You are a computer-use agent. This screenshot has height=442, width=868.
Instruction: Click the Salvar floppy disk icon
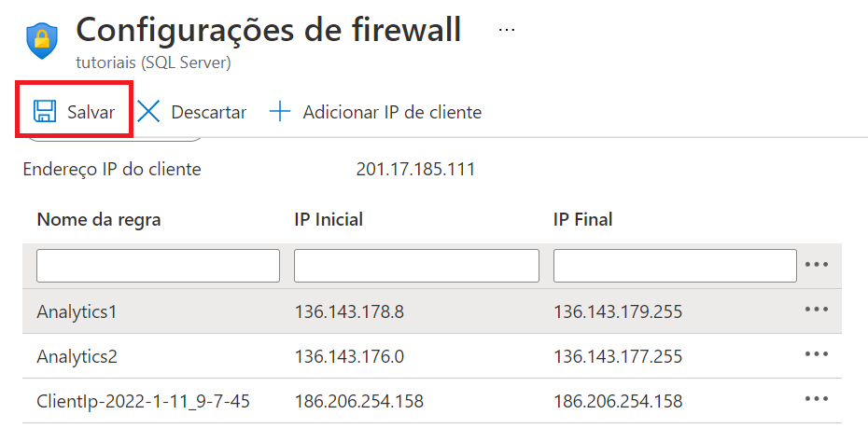(x=45, y=111)
